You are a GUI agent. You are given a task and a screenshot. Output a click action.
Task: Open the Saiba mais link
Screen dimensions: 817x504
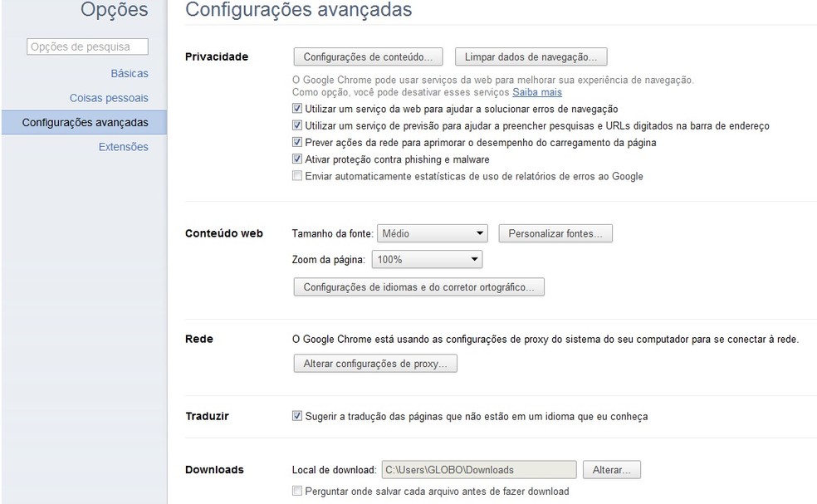[536, 92]
